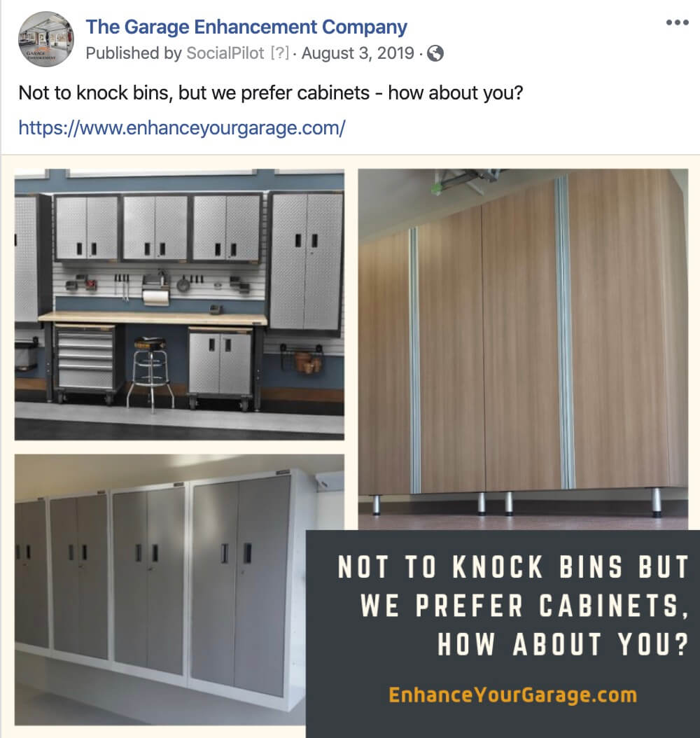Viewport: 700px width, 738px height.
Task: Click the 'Published by' label text
Action: pyautogui.click(x=134, y=53)
